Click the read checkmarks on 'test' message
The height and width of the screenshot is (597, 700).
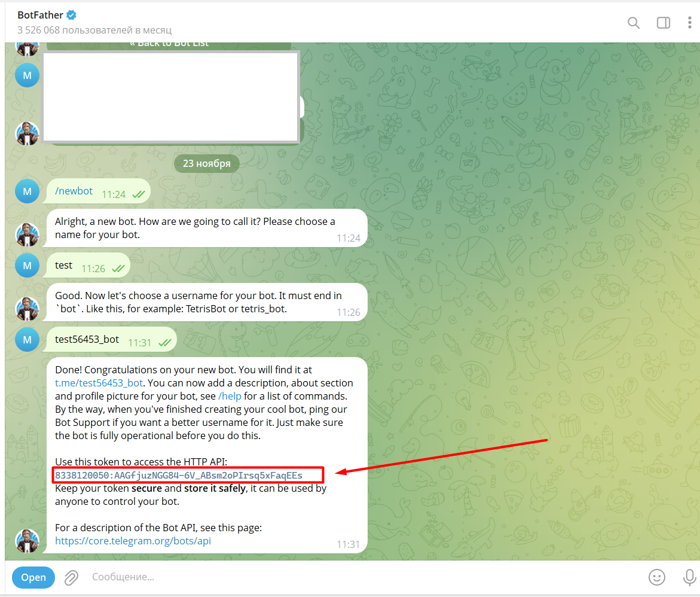point(118,269)
